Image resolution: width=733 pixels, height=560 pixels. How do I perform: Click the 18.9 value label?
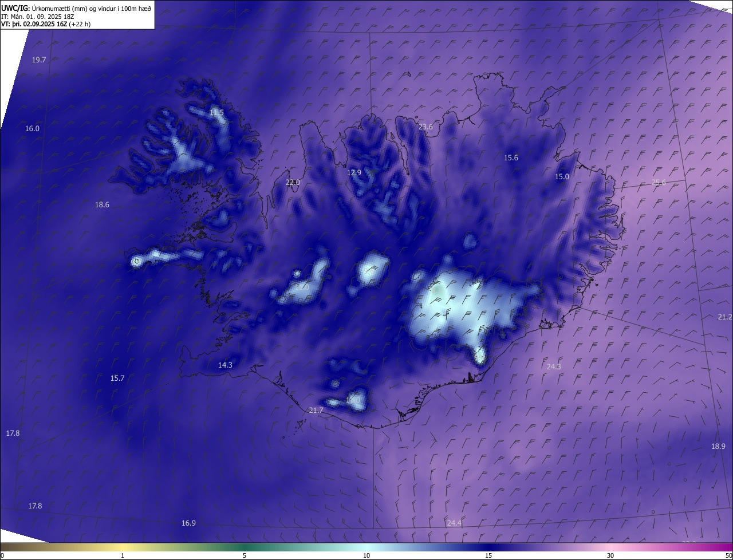718,446
